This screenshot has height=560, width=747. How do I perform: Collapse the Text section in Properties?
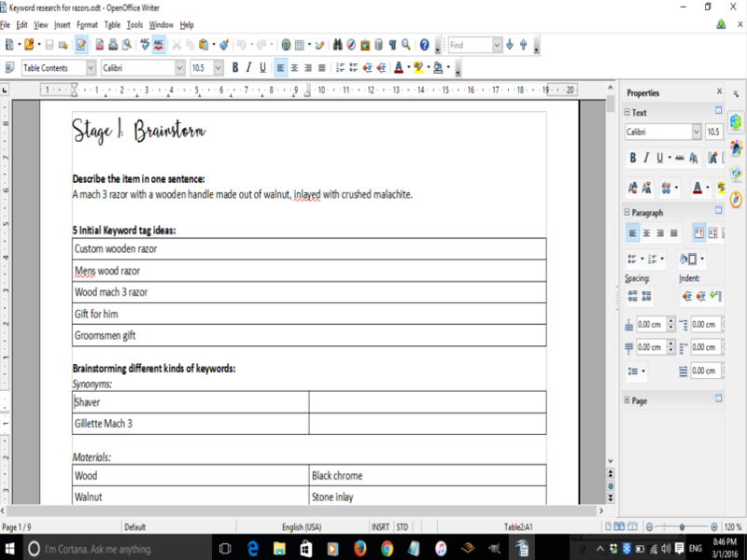pos(627,112)
